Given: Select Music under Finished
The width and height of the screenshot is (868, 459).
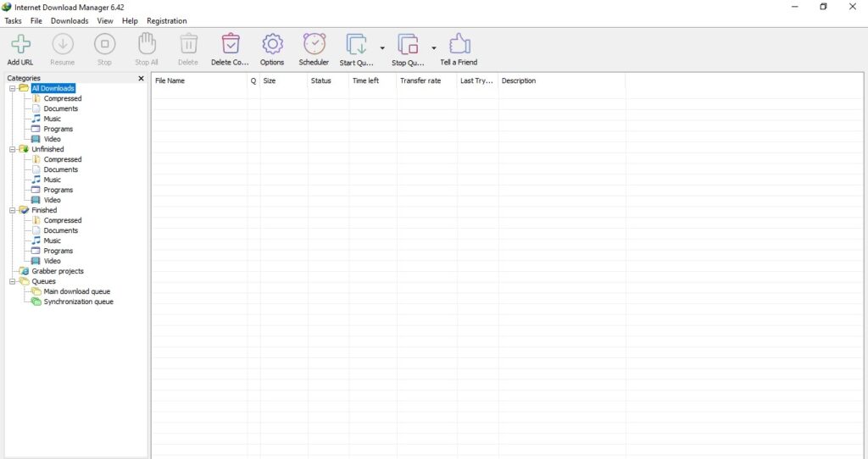Looking at the screenshot, I should coord(52,241).
